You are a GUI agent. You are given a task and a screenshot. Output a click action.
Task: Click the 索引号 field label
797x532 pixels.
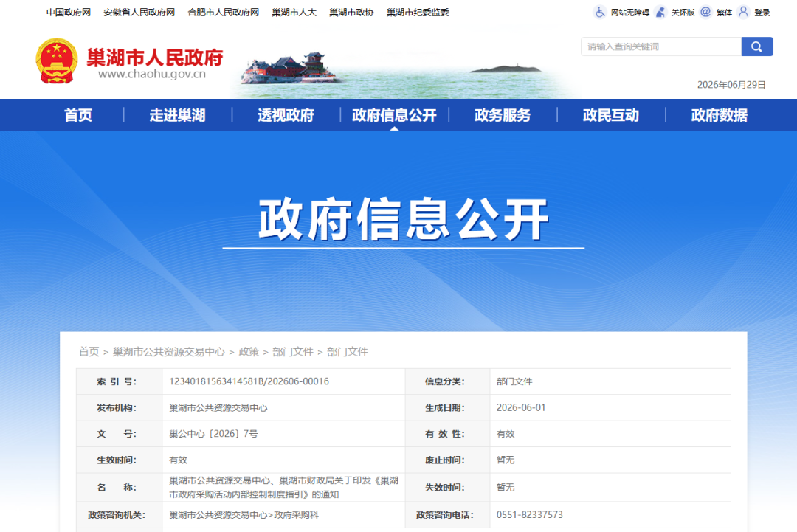click(x=117, y=381)
